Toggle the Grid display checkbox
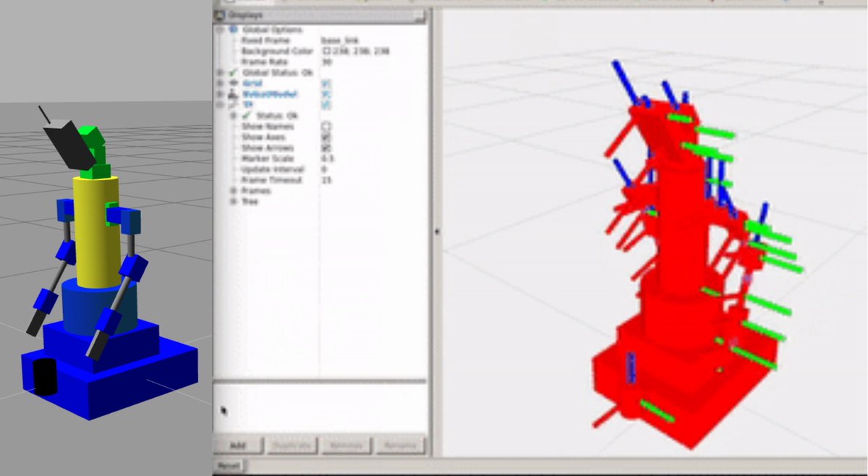Viewport: 868px width, 476px height. pyautogui.click(x=325, y=83)
